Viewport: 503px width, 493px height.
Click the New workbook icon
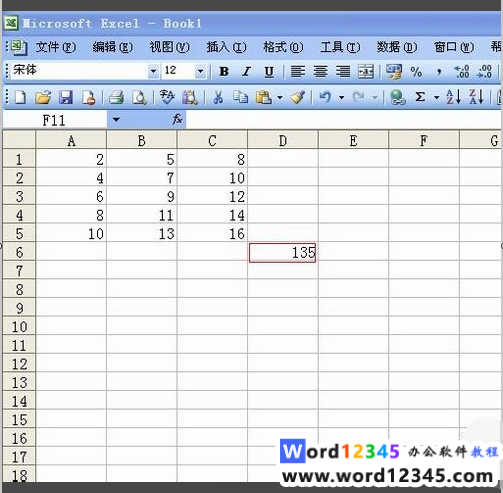(x=20, y=97)
